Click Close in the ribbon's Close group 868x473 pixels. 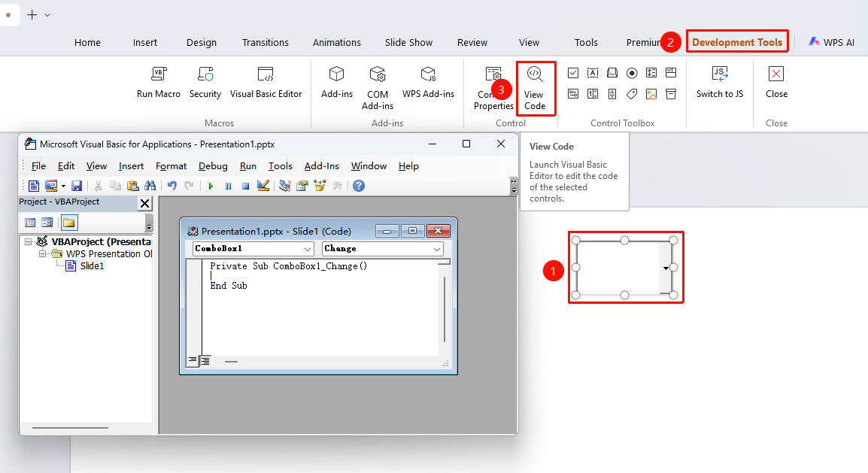click(776, 82)
